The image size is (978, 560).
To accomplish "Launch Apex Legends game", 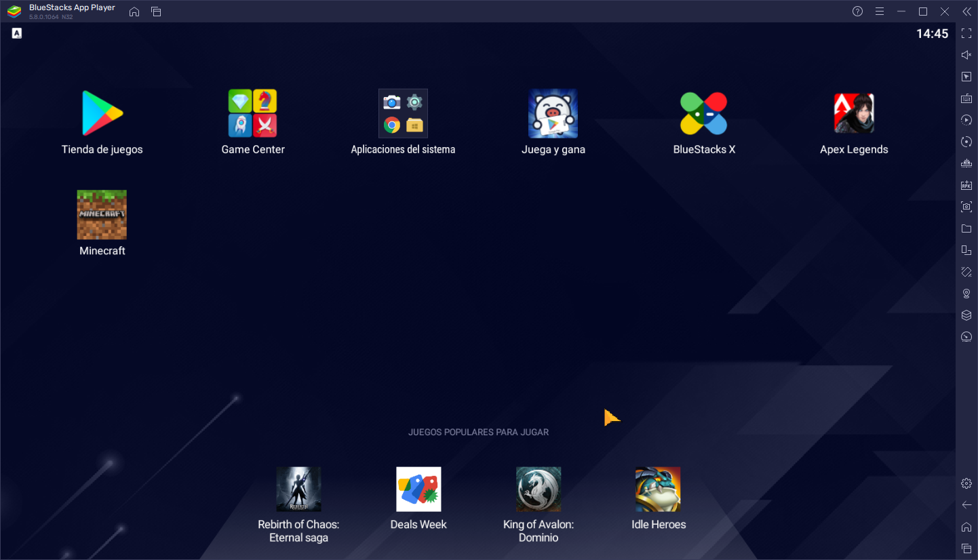I will (x=854, y=113).
